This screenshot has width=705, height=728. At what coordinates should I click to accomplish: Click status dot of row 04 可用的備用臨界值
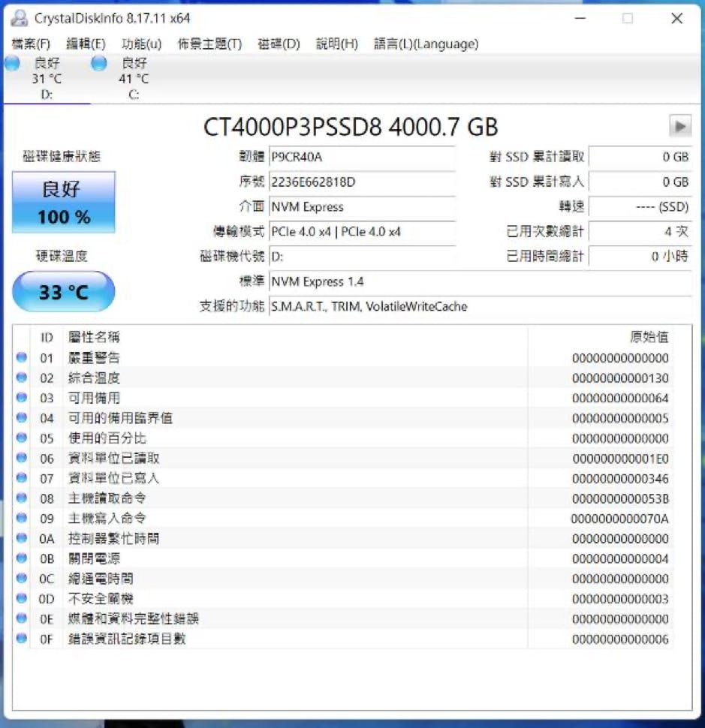21,417
